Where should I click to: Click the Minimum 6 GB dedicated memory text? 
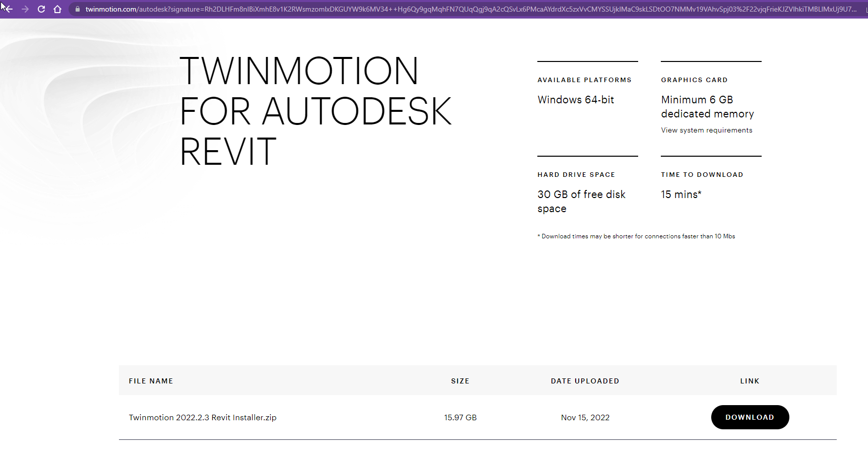pos(707,107)
